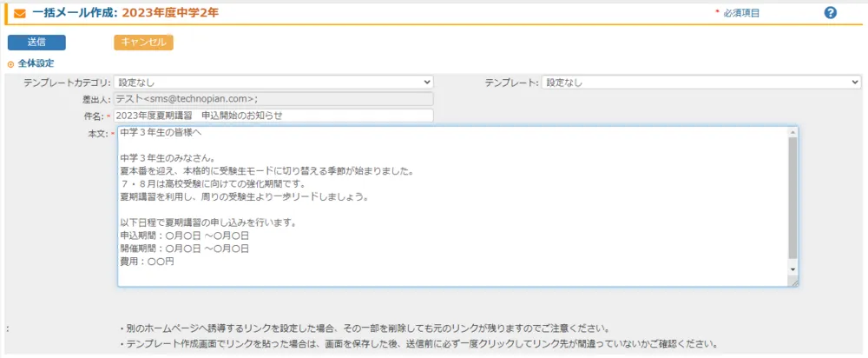Click the 2023年度中学2年 title text

(x=170, y=13)
